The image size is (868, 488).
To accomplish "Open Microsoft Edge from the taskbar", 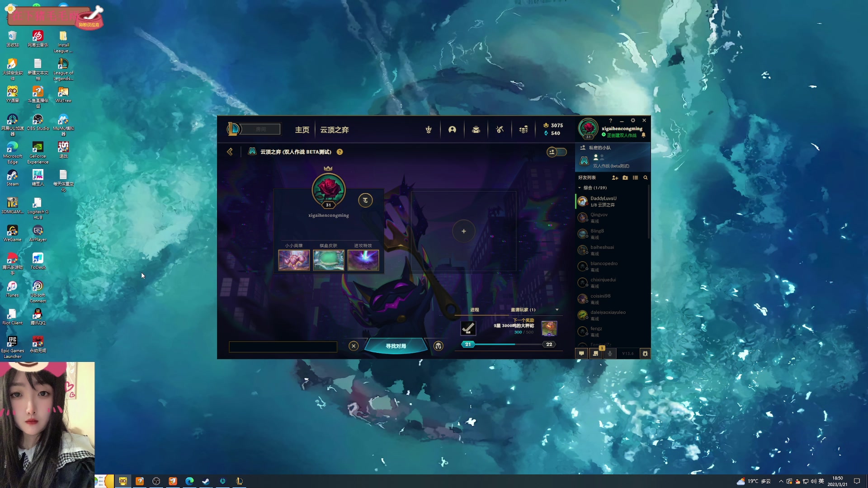I will click(189, 481).
